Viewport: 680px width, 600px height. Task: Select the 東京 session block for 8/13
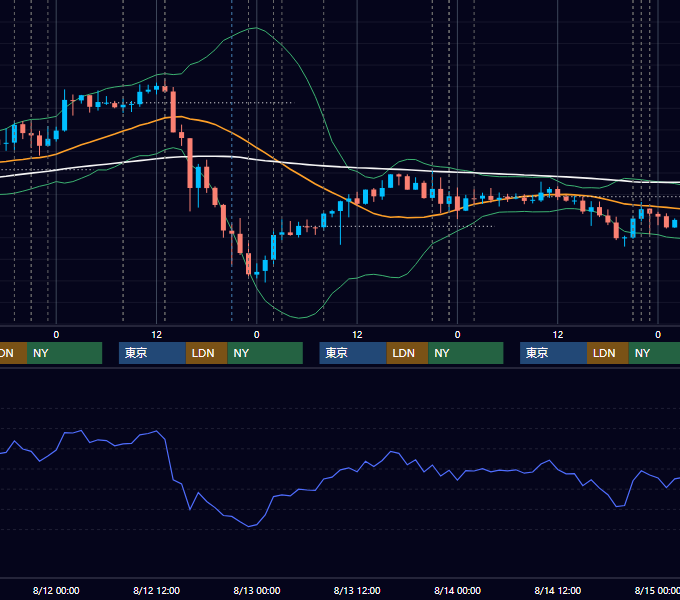coord(353,353)
